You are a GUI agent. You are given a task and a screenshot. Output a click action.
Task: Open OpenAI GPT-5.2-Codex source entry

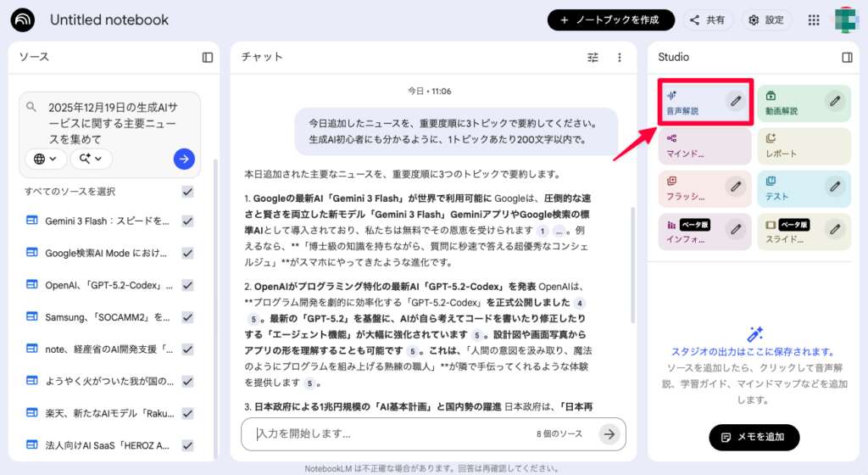pos(109,285)
